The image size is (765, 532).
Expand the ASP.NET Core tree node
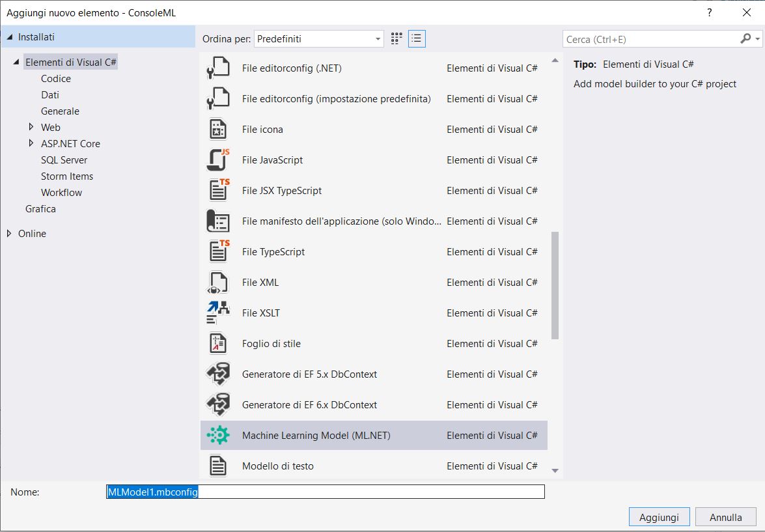31,143
